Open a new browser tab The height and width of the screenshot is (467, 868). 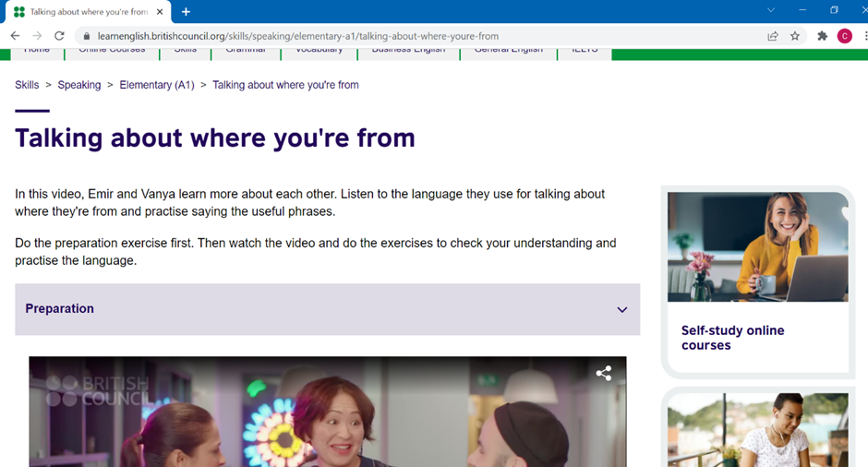186,12
